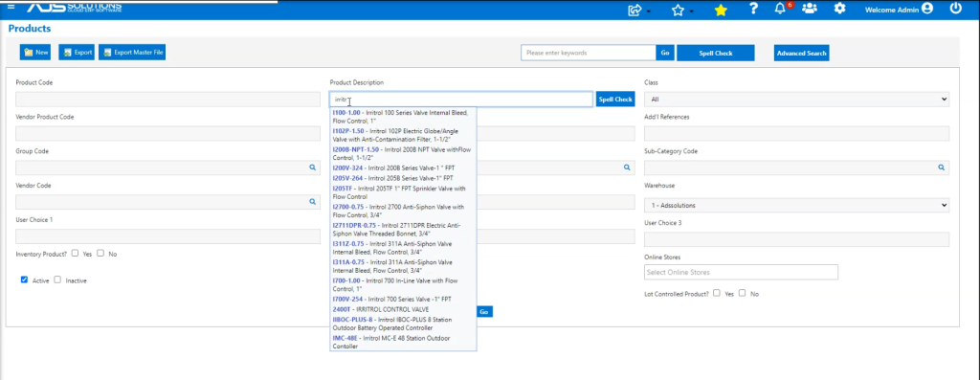Check Inventory Product No checkbox
The width and height of the screenshot is (980, 380).
[x=100, y=253]
